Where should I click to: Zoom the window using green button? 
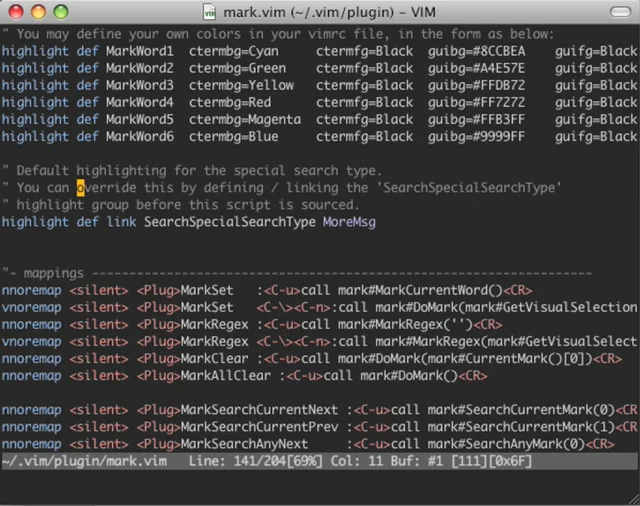[x=59, y=13]
